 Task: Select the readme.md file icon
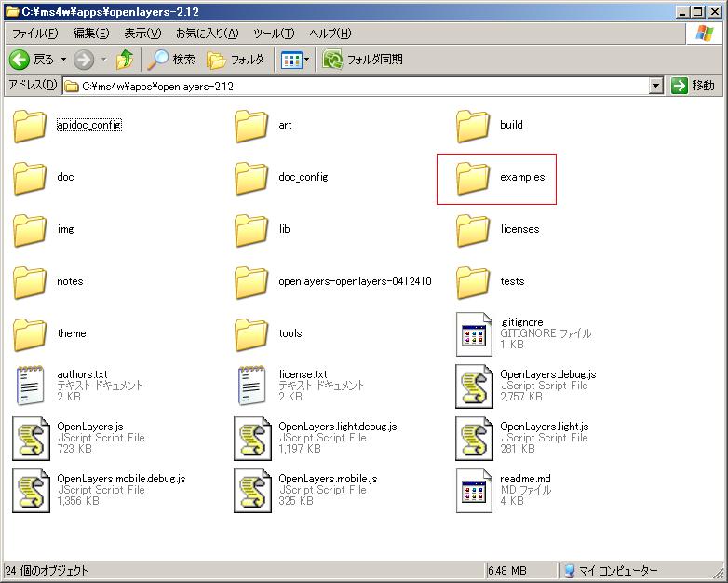[473, 490]
